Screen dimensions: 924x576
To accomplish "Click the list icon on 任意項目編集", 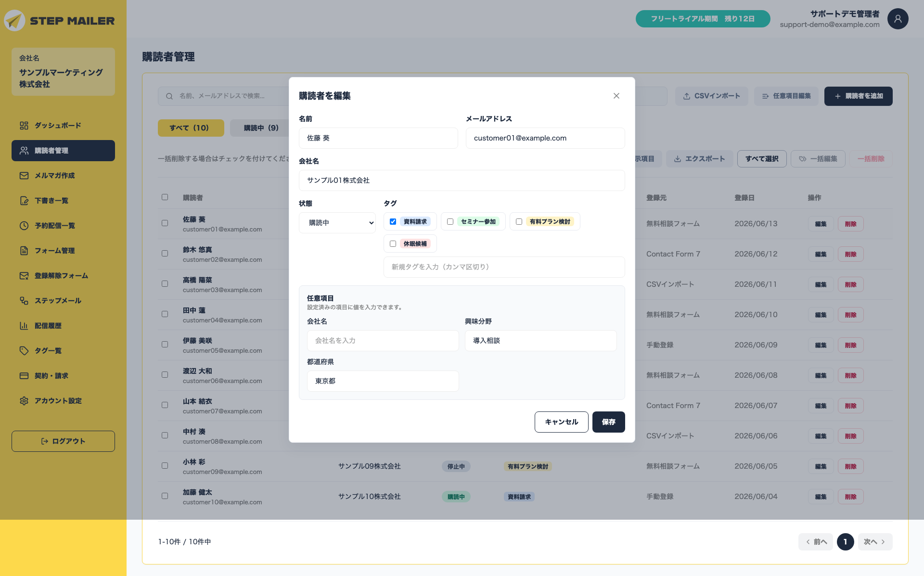I will coord(766,96).
